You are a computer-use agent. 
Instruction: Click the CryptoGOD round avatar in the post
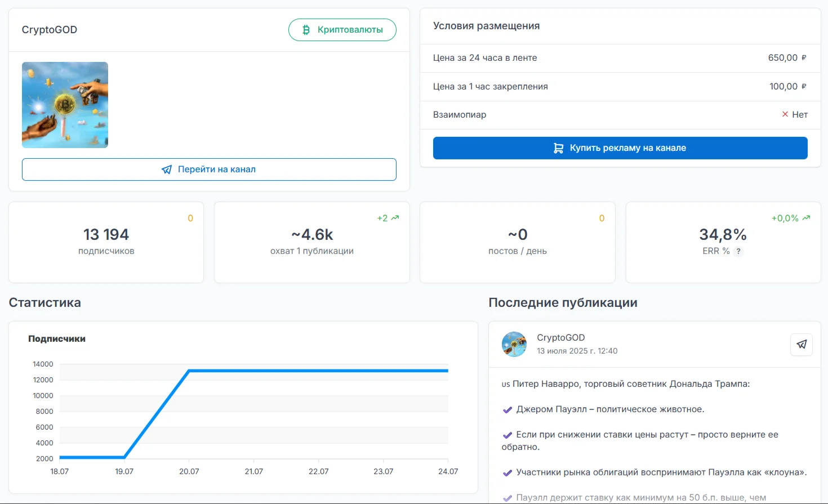514,344
